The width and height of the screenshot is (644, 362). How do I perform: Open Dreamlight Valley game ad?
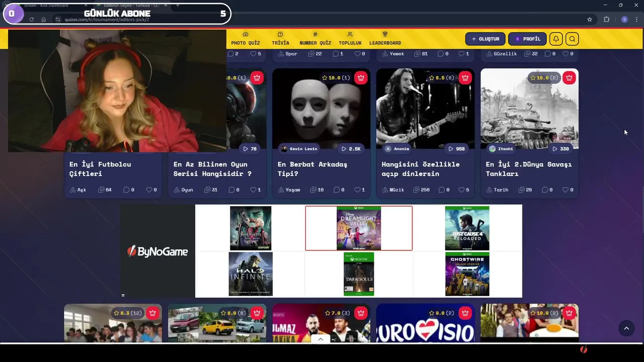(359, 228)
